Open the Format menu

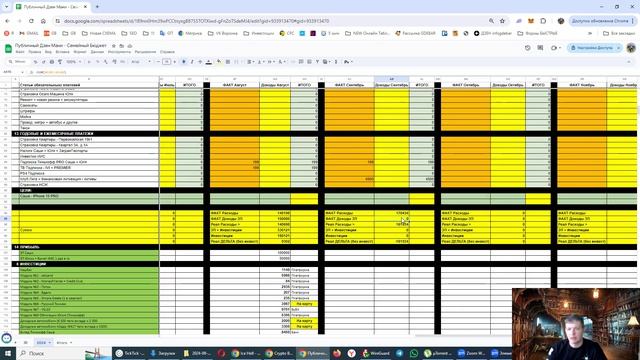click(x=80, y=52)
